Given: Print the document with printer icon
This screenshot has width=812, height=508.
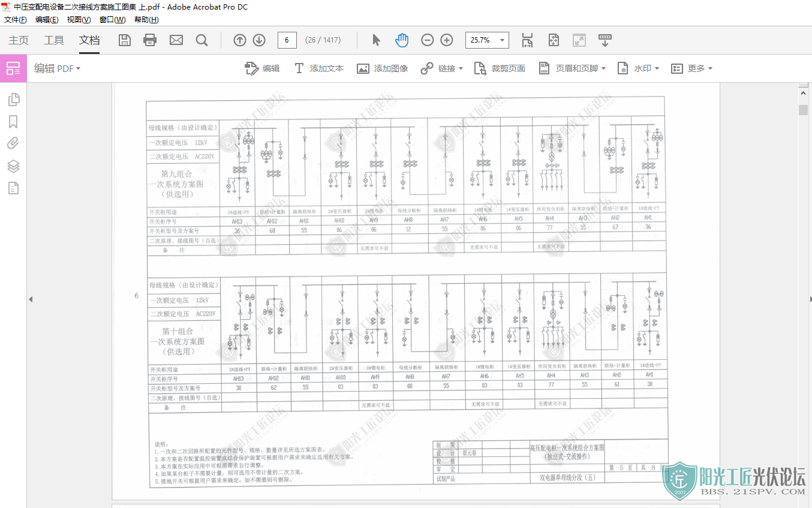Looking at the screenshot, I should point(150,40).
